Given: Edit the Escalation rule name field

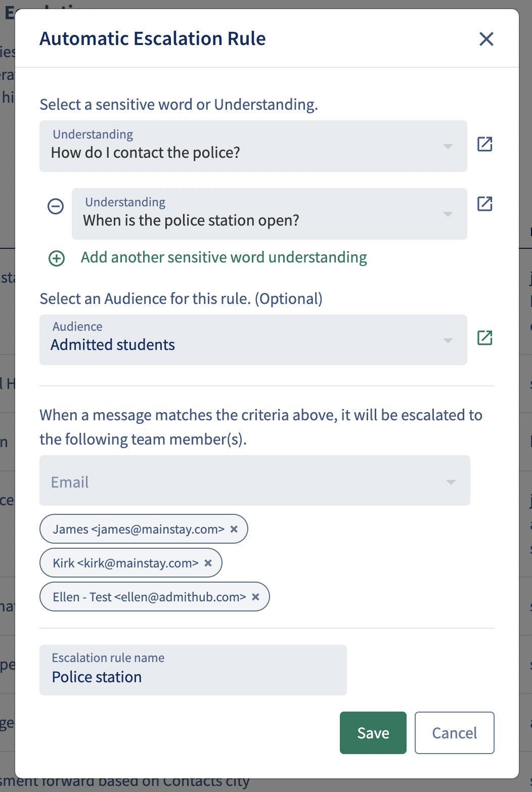Looking at the screenshot, I should (x=193, y=670).
